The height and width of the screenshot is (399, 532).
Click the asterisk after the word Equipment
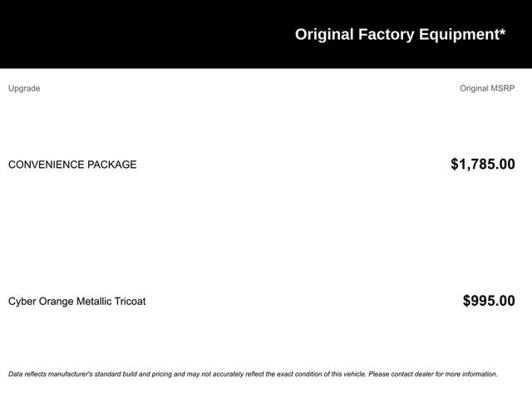(x=502, y=32)
